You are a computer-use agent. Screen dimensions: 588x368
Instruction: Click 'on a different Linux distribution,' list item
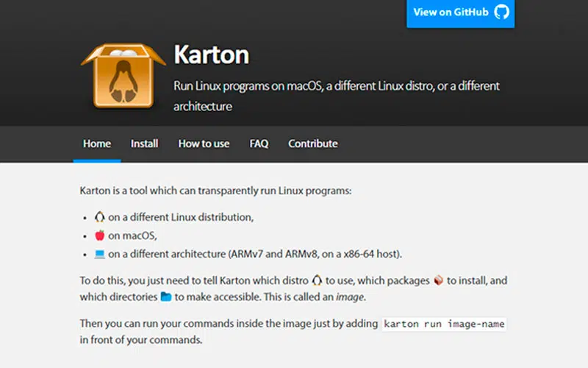pyautogui.click(x=181, y=217)
